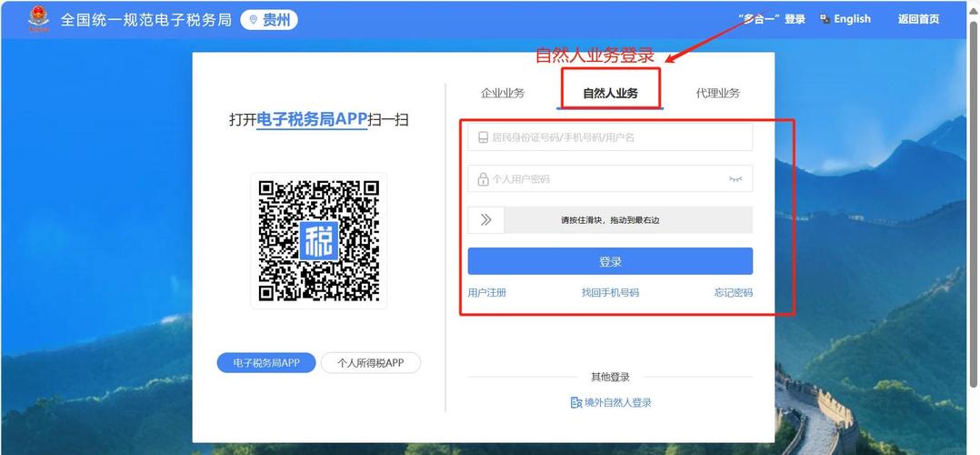Viewport: 980px width, 455px height.
Task: Click the 电子税务局APP highlighted text link
Action: [312, 119]
